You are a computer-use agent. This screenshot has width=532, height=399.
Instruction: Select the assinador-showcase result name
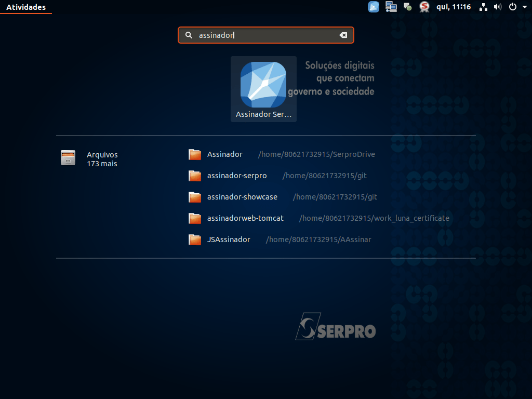(242, 197)
